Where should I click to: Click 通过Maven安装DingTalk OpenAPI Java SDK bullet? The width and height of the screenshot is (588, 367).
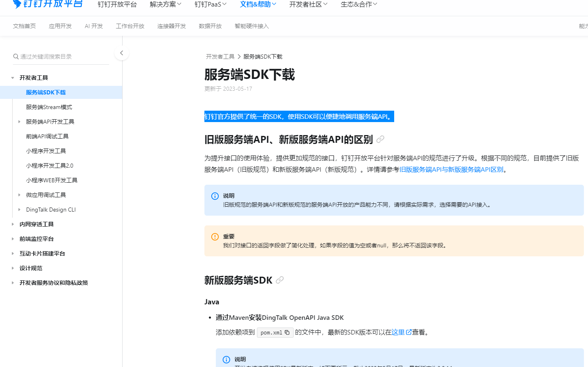[280, 318]
